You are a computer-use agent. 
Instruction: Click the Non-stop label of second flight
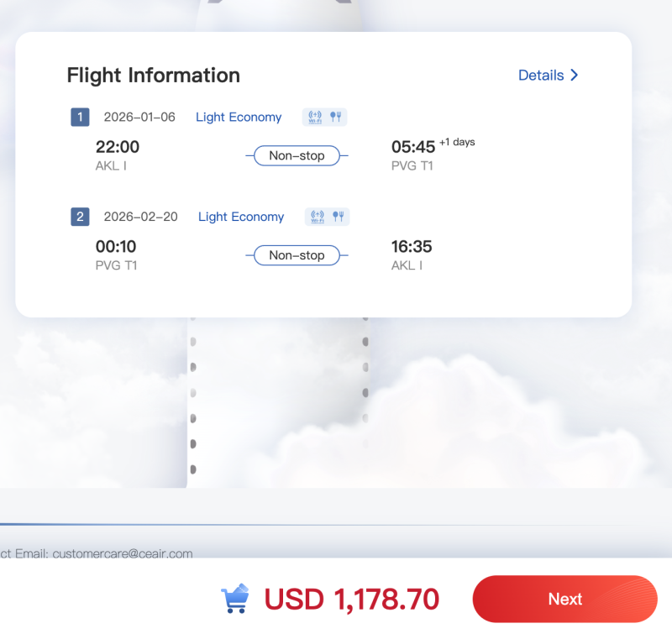[x=297, y=255]
